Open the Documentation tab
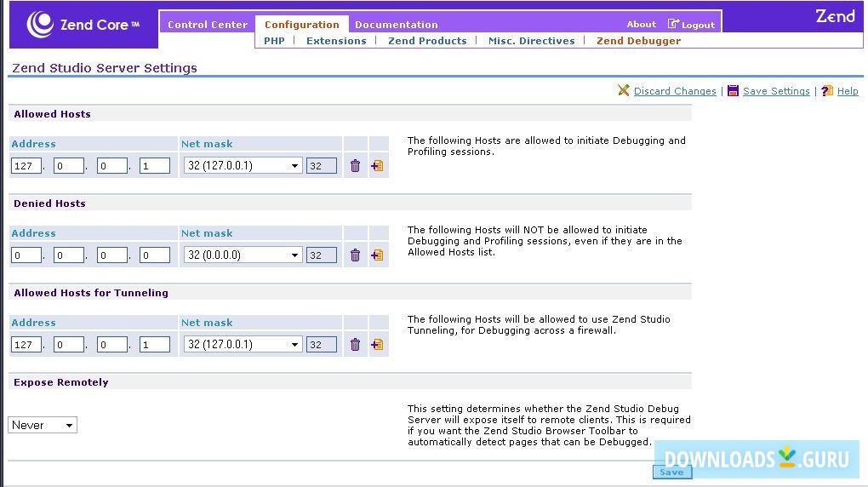Image resolution: width=868 pixels, height=487 pixels. point(397,25)
